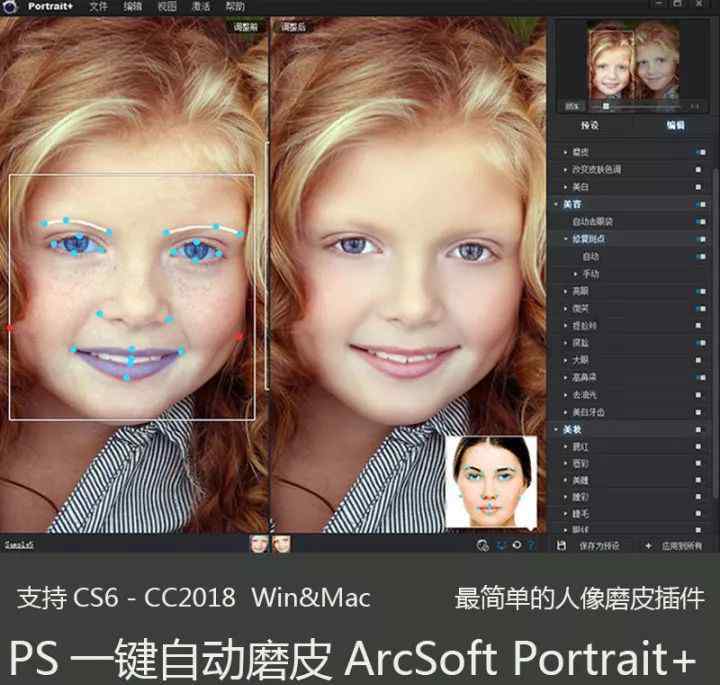Viewport: 720px width, 685px height.
Task: Enable the 美白 whitening switch
Action: [x=700, y=186]
